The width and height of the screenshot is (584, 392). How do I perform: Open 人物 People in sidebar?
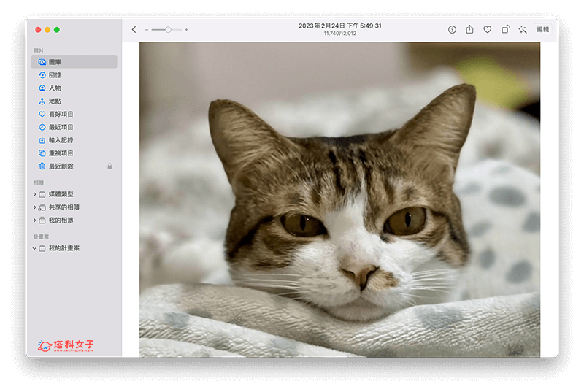(74, 88)
